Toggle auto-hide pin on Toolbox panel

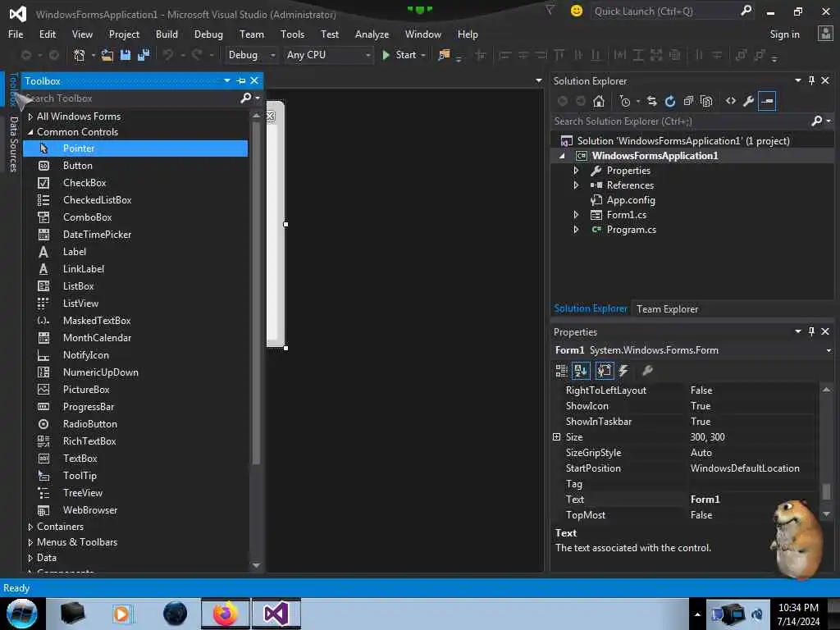(241, 81)
